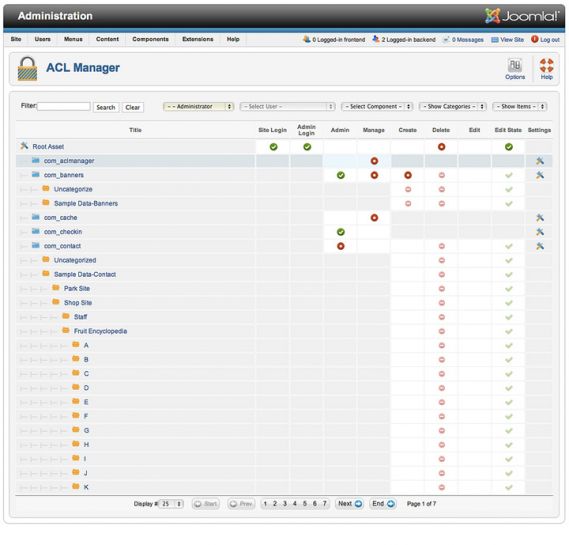Viewport: 569px width, 545px height.
Task: Click the Logged-in backend users icon
Action: pos(376,39)
